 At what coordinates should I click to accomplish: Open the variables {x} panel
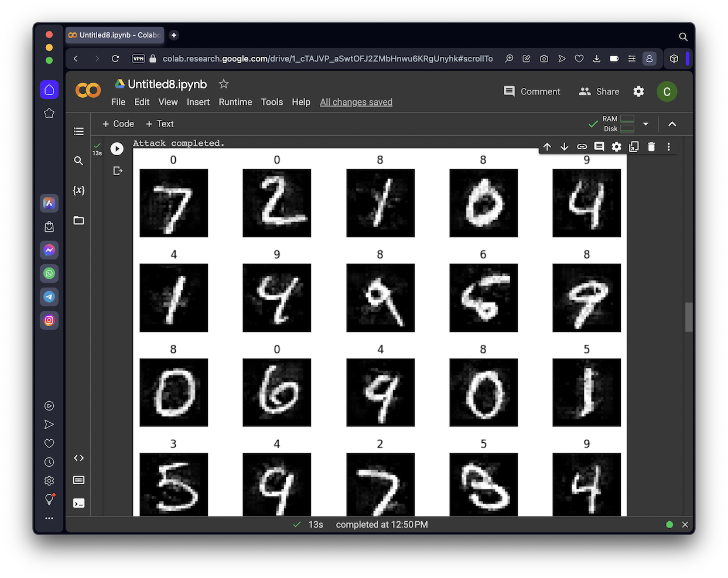(x=78, y=190)
